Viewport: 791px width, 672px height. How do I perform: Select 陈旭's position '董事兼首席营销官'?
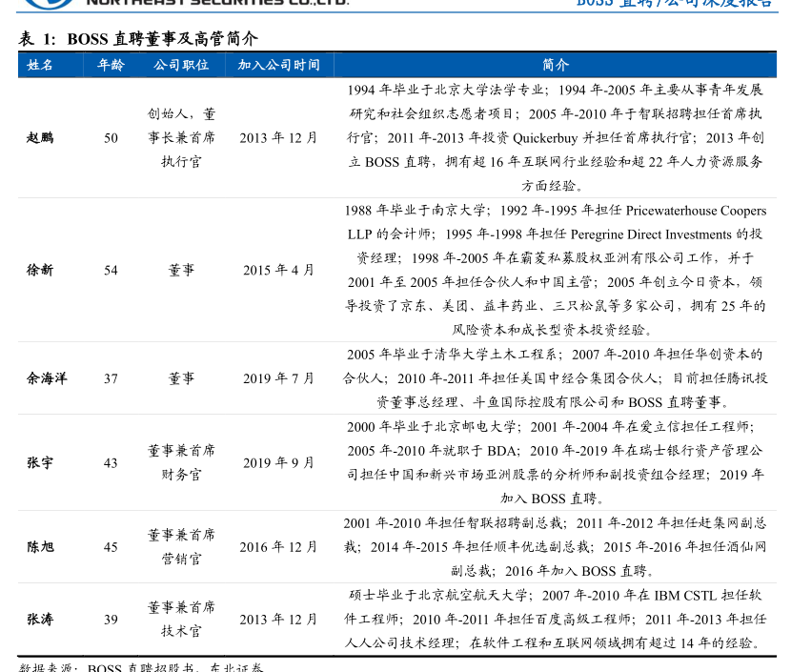[x=181, y=547]
